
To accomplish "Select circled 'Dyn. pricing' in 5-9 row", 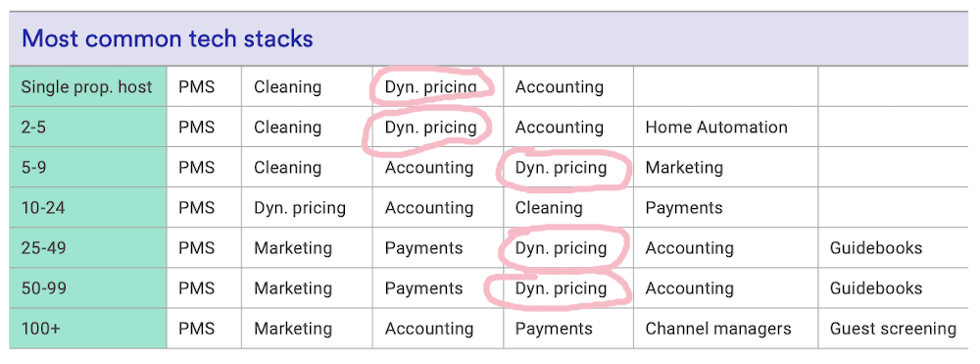I will click(561, 168).
